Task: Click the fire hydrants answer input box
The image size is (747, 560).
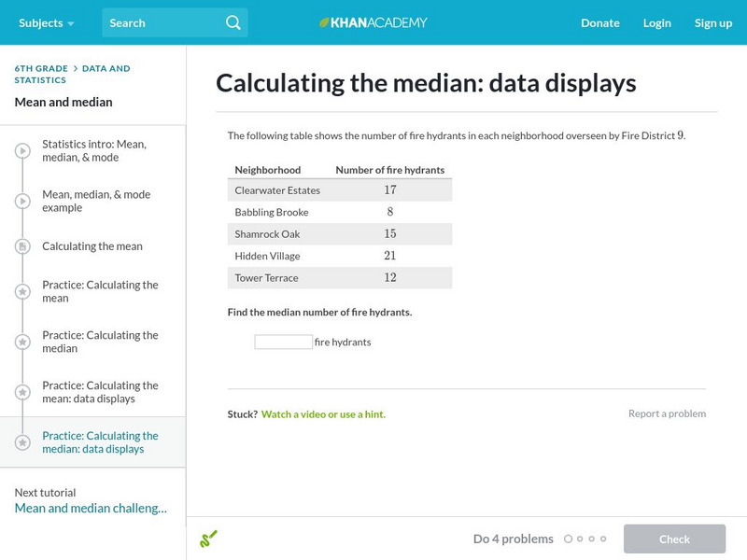Action: pyautogui.click(x=283, y=342)
